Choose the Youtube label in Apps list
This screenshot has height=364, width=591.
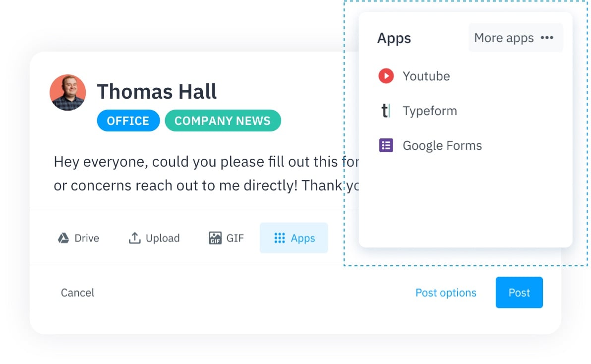click(x=426, y=76)
